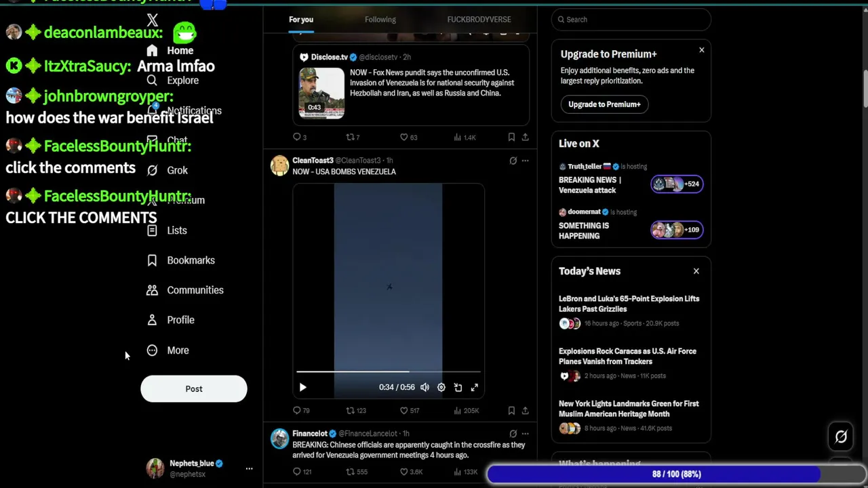Click the 88 / 100 progress bar
The height and width of the screenshot is (488, 868).
(x=677, y=474)
